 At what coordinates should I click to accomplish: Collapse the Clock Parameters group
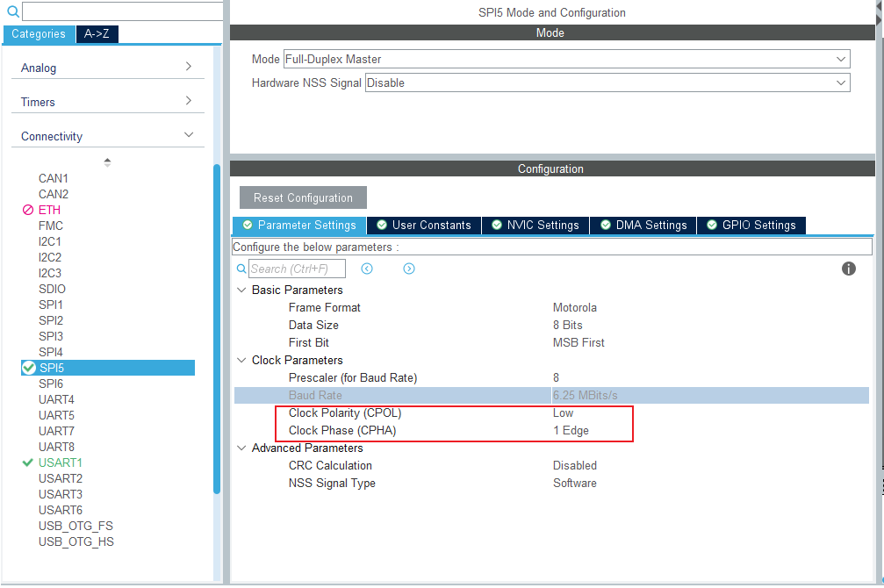click(242, 360)
